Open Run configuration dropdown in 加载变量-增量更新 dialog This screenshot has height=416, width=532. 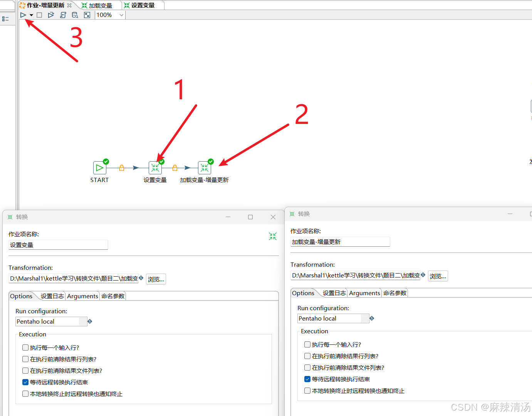click(333, 318)
